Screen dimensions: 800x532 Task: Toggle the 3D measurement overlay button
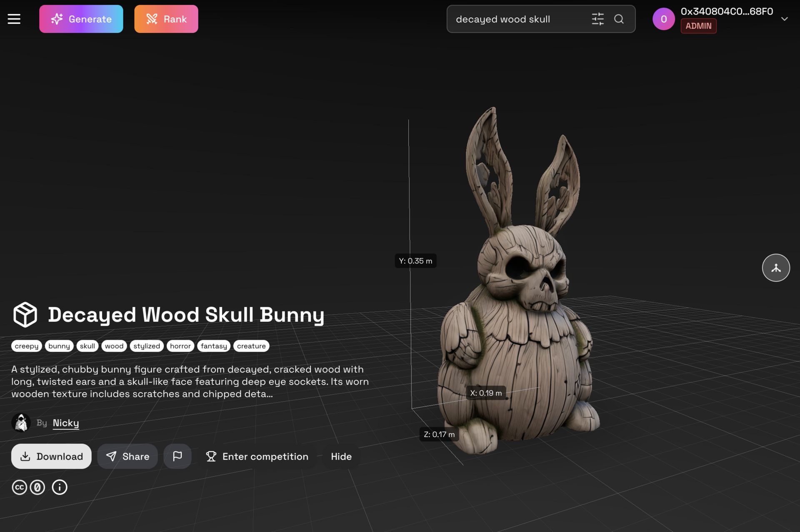click(776, 268)
